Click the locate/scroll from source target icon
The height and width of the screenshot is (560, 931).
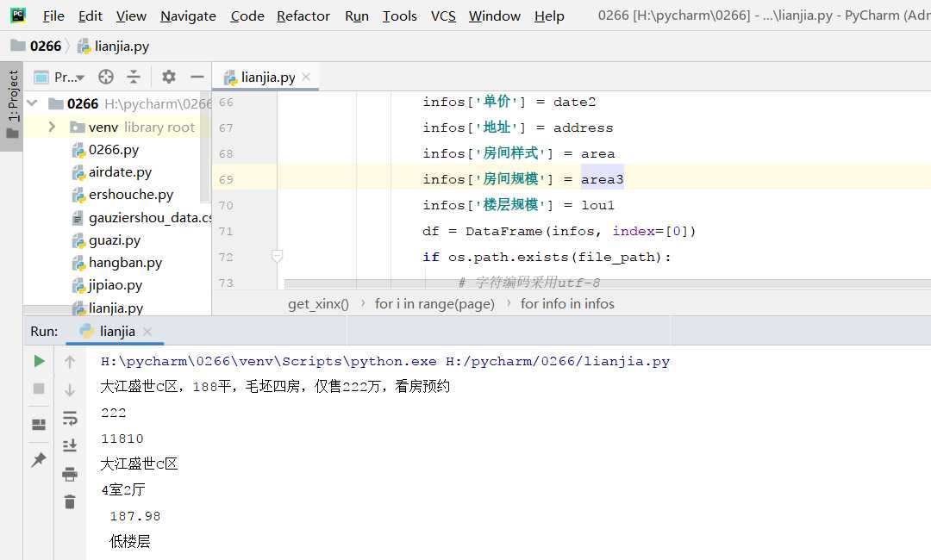[x=106, y=77]
